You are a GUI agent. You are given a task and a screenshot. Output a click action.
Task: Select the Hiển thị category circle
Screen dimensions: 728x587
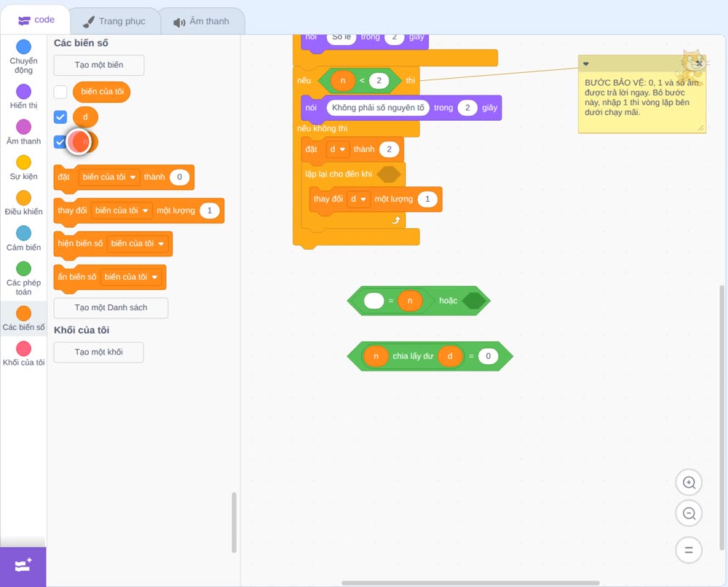(24, 92)
